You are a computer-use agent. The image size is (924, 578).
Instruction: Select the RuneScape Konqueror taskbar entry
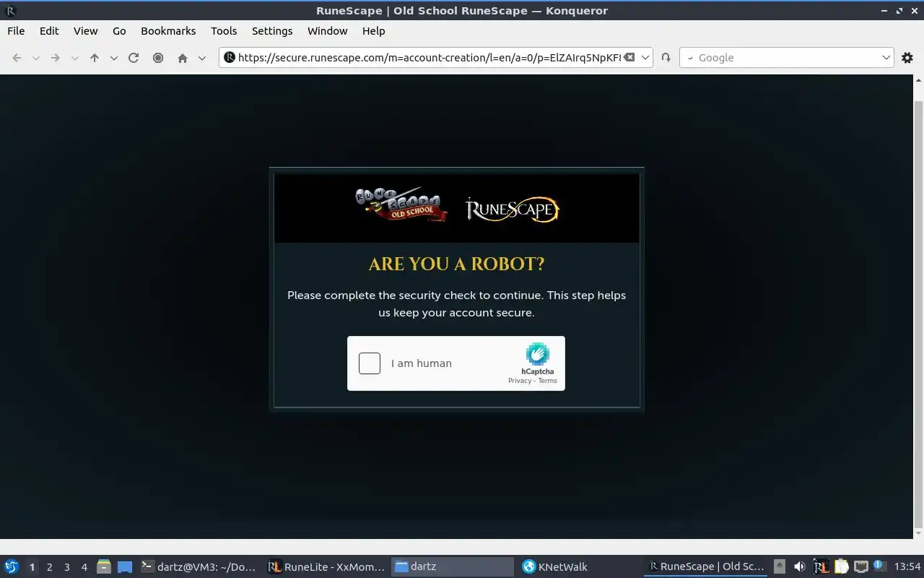click(x=706, y=567)
